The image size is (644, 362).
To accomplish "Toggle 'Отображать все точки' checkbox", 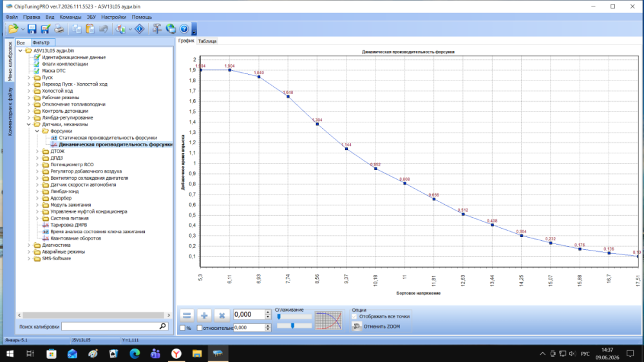I will tap(354, 316).
